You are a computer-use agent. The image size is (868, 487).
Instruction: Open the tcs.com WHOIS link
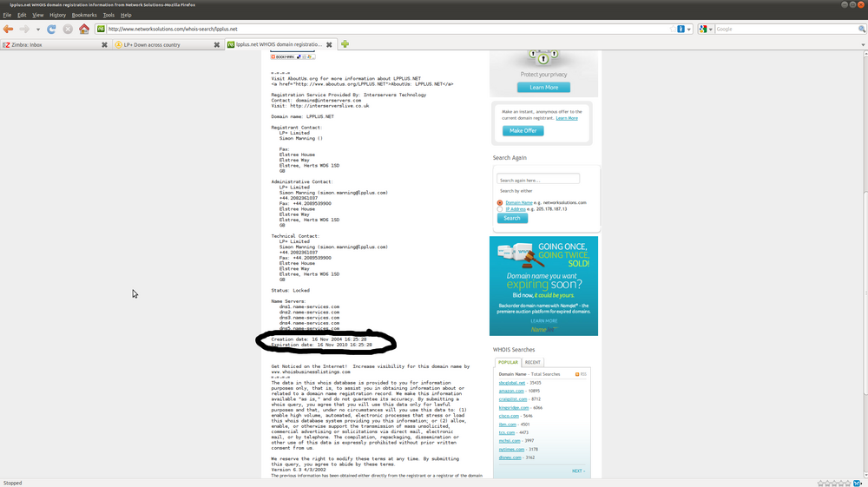[507, 432]
